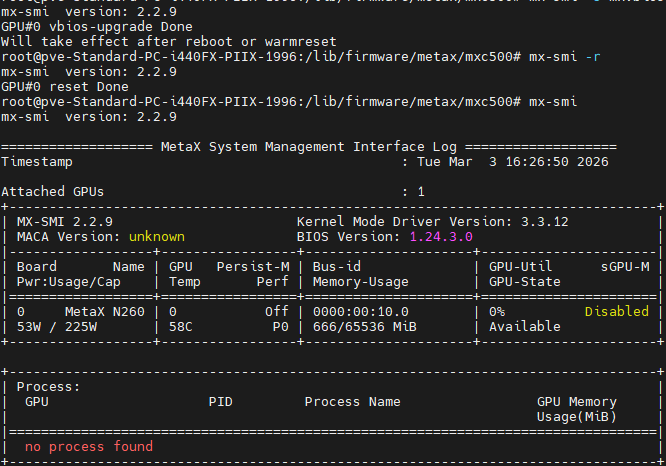Click the GPU temperature reading 58C

tap(180, 327)
